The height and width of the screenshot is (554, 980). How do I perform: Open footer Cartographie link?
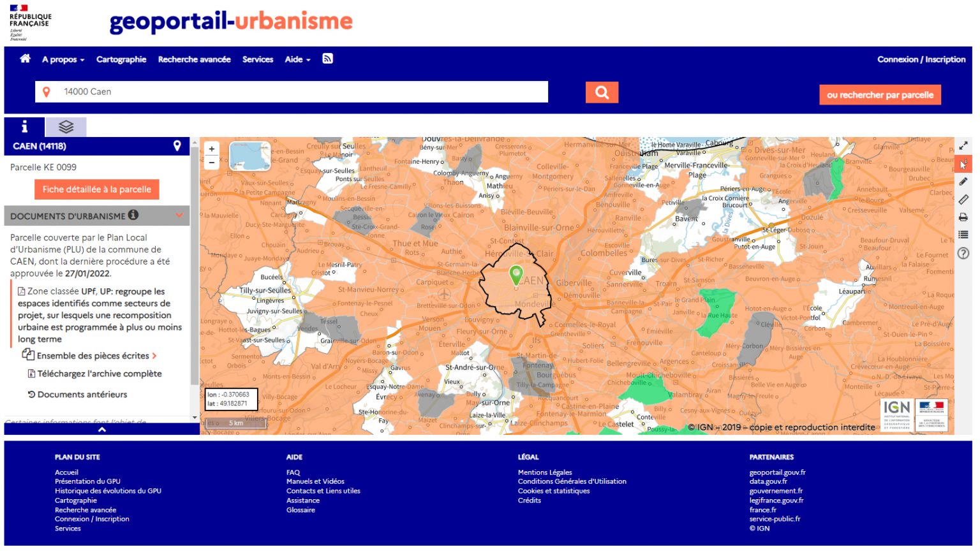76,500
